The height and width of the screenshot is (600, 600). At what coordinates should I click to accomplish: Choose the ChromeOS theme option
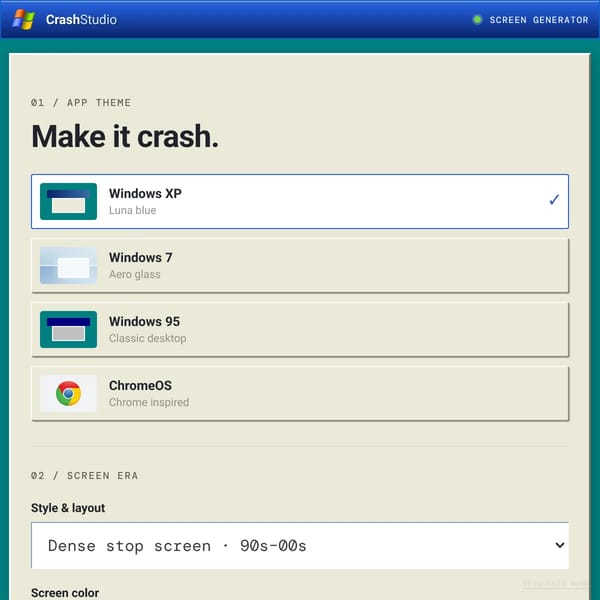click(300, 393)
